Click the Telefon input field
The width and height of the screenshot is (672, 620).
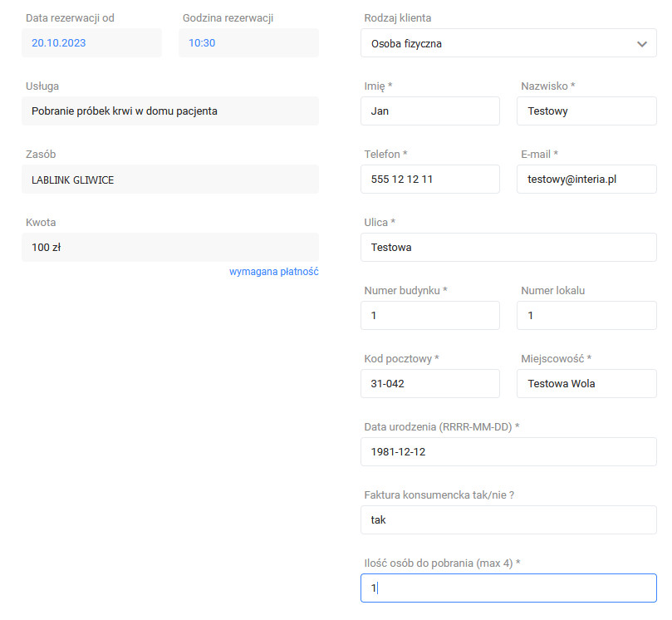pyautogui.click(x=429, y=180)
